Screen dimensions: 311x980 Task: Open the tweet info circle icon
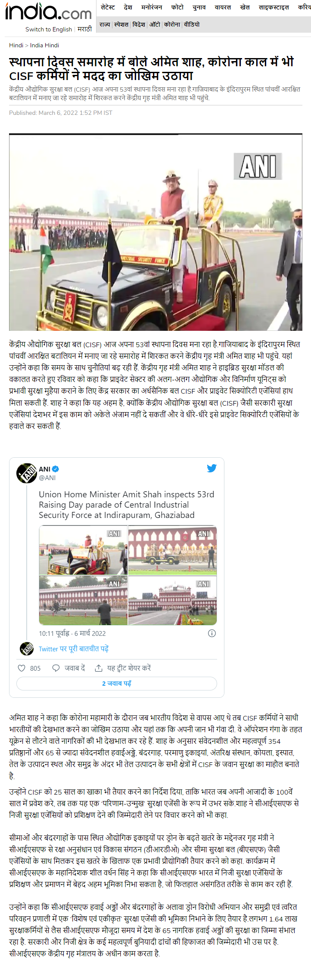click(212, 633)
